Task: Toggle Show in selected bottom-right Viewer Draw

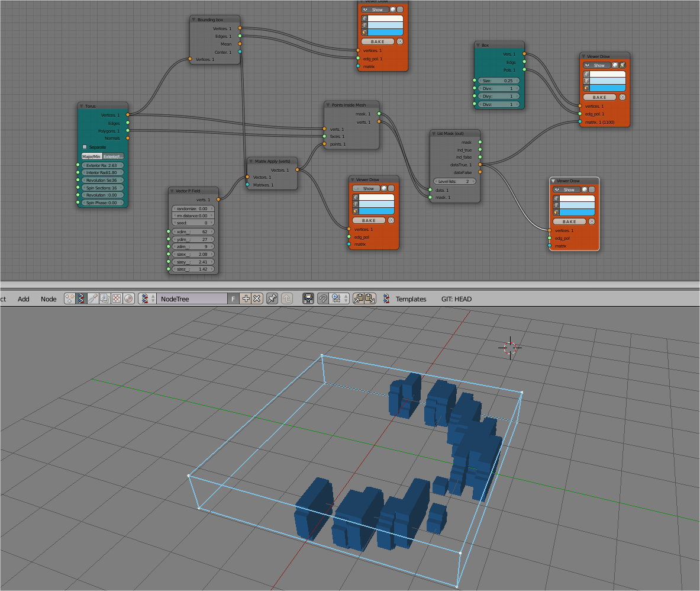Action: point(566,190)
